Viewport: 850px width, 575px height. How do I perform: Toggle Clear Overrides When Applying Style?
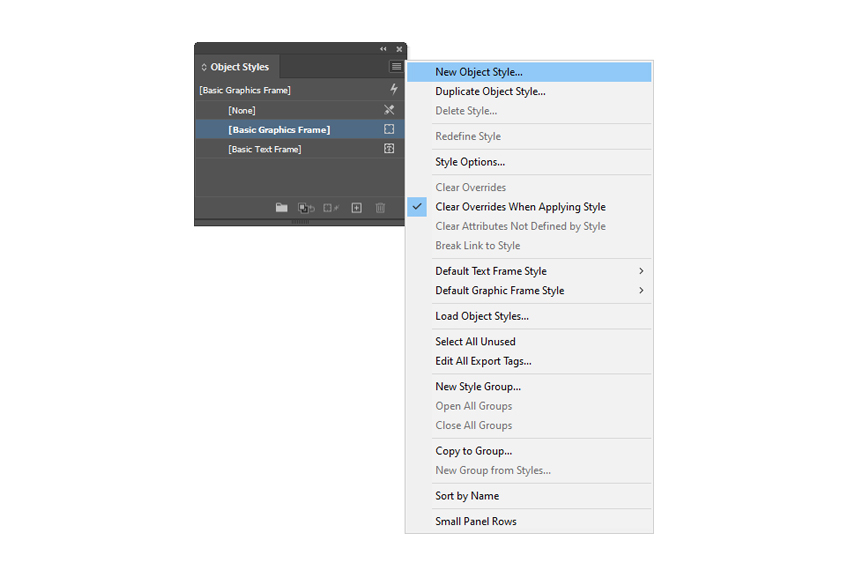tap(529, 207)
